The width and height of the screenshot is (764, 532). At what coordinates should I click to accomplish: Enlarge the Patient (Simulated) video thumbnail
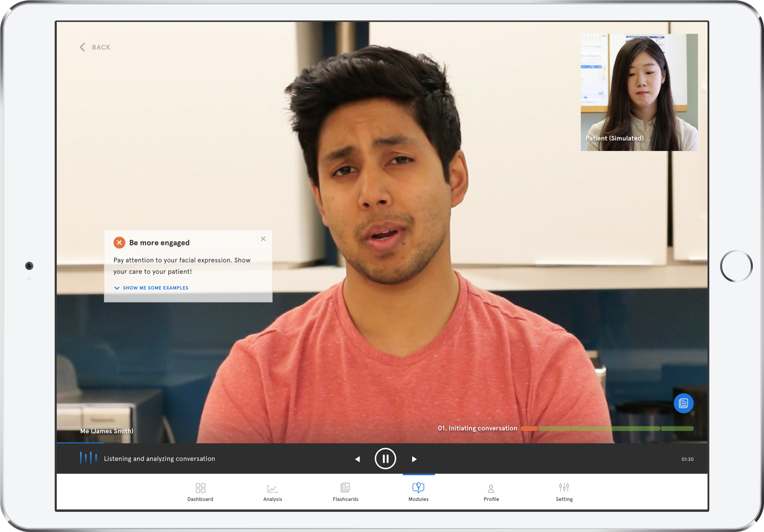[639, 92]
